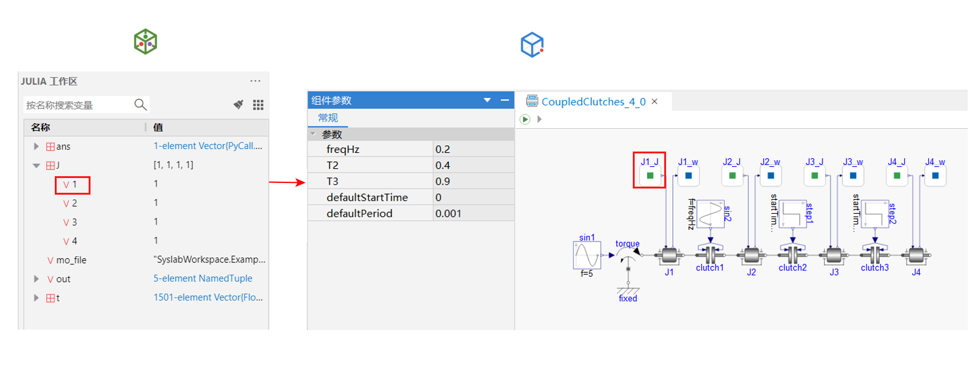Click the run simulation play button
This screenshot has height=369, width=980.
pos(524,120)
